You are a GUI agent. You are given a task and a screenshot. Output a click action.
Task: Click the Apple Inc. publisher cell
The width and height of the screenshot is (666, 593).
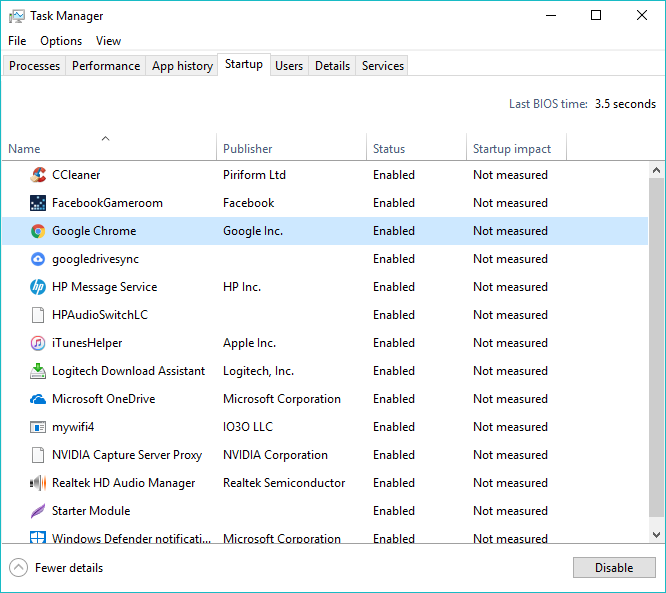click(x=249, y=343)
